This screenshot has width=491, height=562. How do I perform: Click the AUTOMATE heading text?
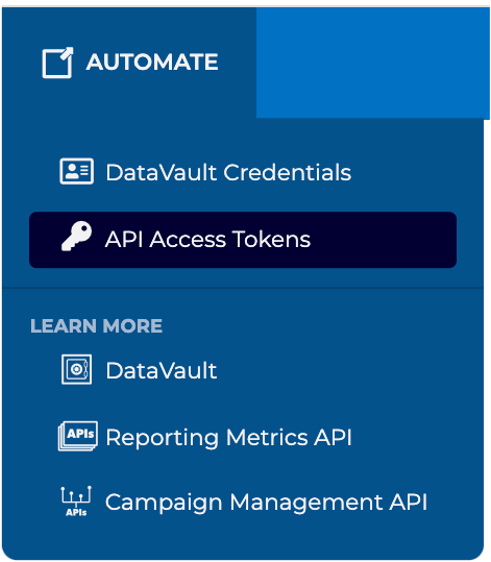click(152, 62)
